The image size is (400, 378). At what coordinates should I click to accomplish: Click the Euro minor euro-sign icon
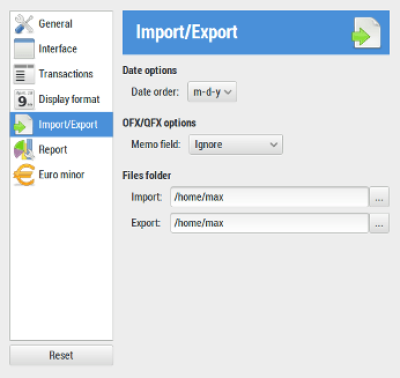(24, 175)
